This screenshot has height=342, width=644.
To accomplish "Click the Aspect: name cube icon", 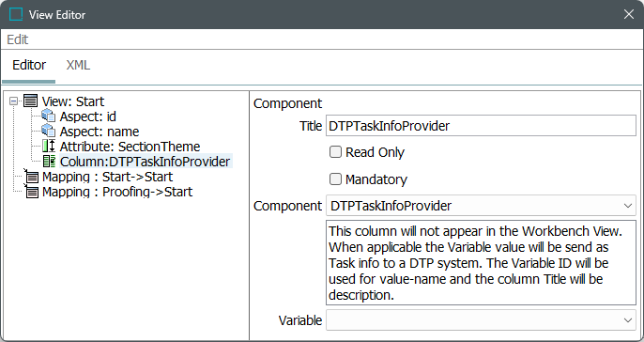I will 49,132.
